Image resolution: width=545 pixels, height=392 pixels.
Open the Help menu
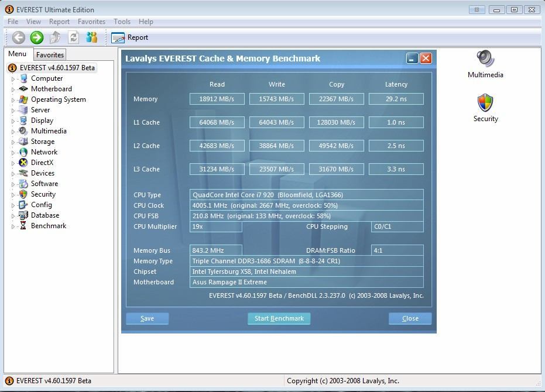[x=146, y=22]
